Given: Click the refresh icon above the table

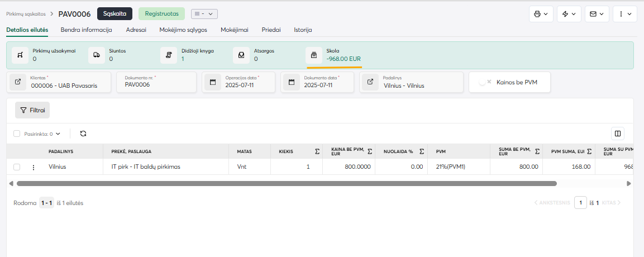Looking at the screenshot, I should [x=83, y=134].
